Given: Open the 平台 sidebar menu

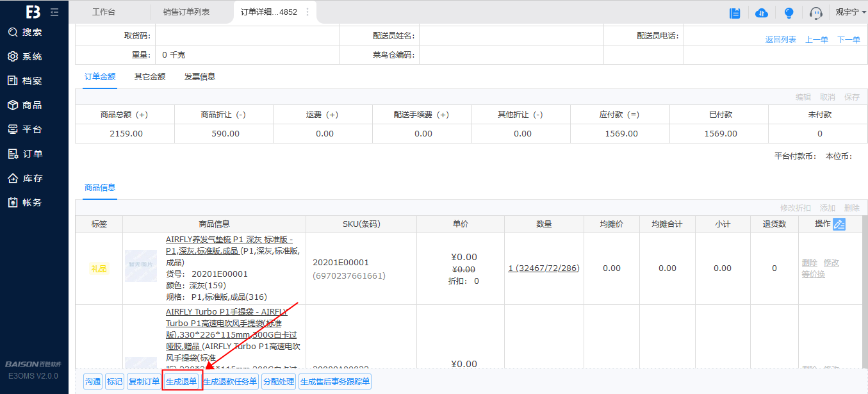Looking at the screenshot, I should (x=25, y=129).
